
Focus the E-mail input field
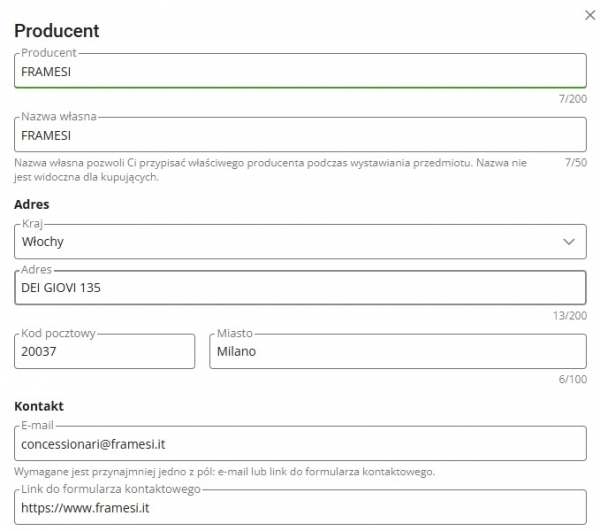click(x=300, y=444)
